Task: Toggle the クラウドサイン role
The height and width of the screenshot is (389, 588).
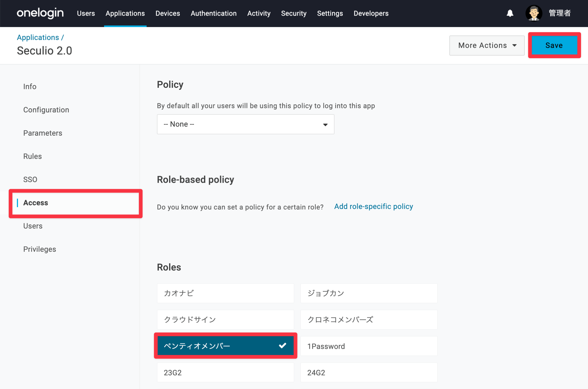Action: pyautogui.click(x=225, y=320)
